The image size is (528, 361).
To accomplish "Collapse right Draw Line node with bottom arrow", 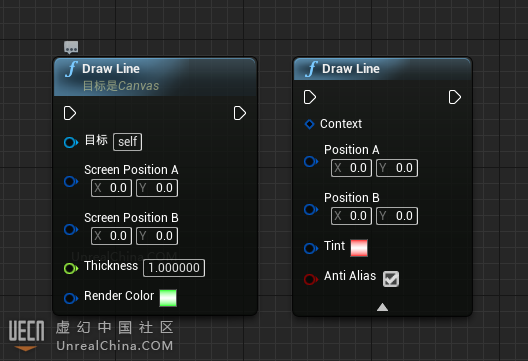I will pos(382,307).
